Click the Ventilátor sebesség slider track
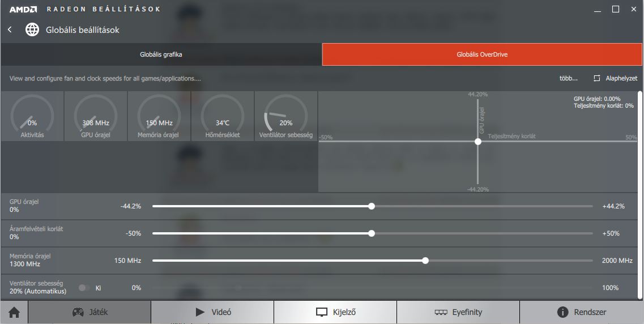The width and height of the screenshot is (644, 324). point(373,288)
